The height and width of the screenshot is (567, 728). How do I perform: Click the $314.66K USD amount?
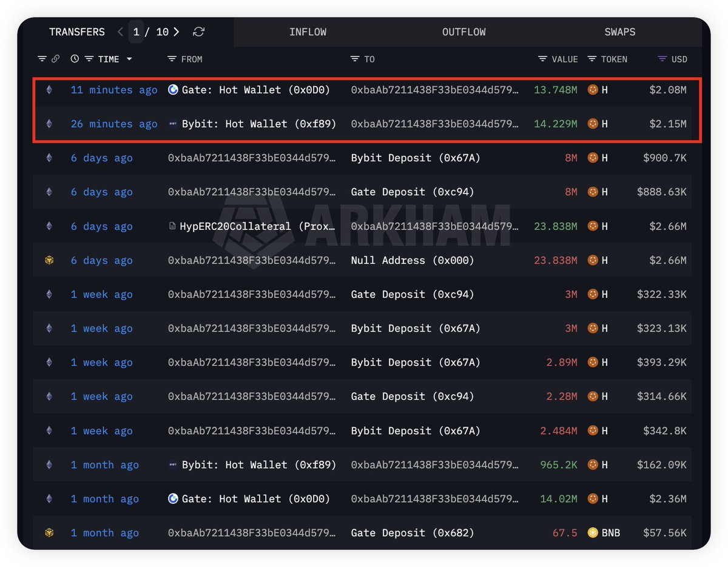662,396
